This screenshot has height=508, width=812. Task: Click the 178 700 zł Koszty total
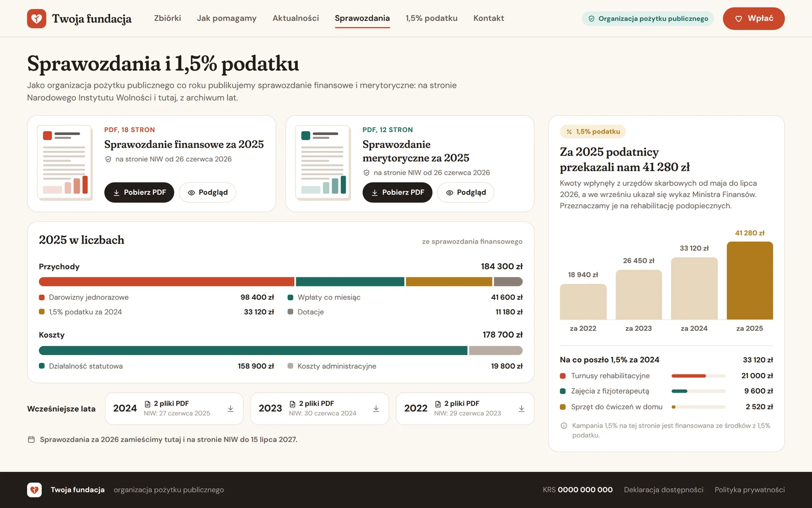click(502, 335)
